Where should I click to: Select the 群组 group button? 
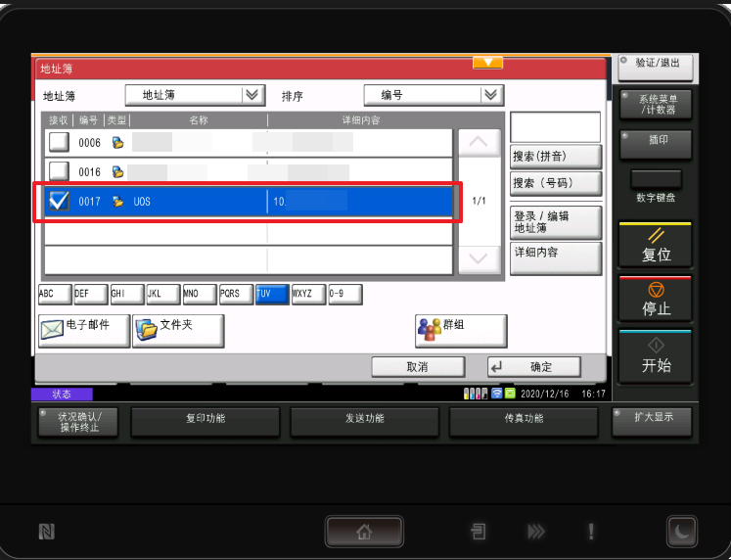[461, 331]
